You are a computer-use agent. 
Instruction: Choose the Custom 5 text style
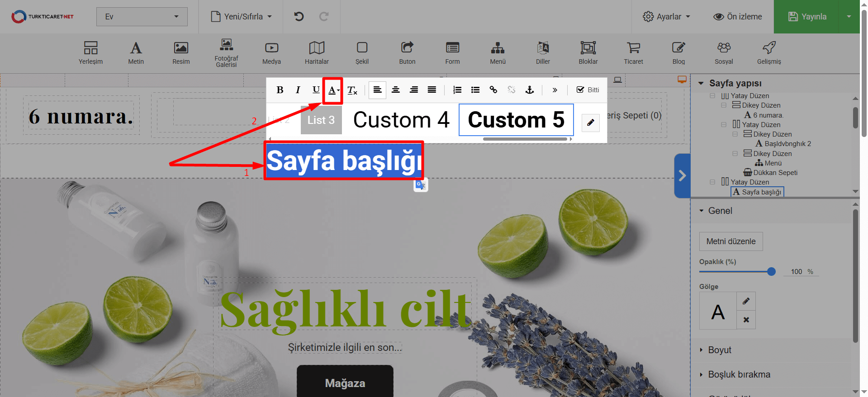516,120
